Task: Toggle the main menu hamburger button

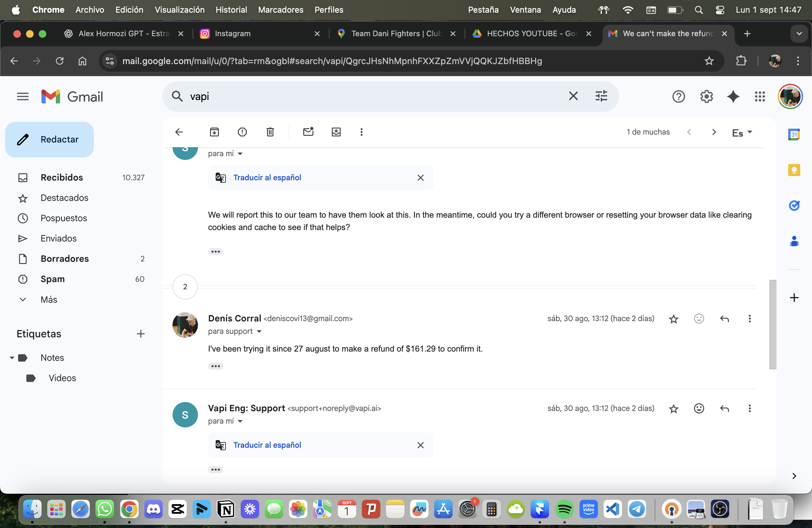Action: pyautogui.click(x=23, y=96)
